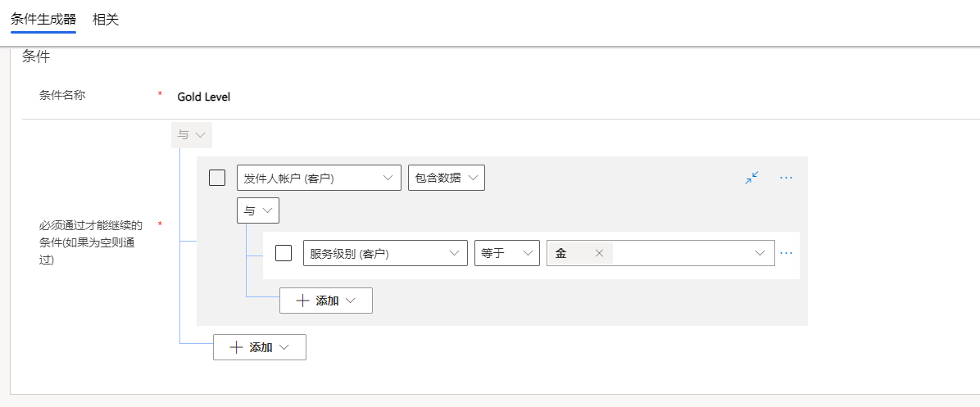
Task: Click the inner 添加 button in group
Action: (x=325, y=301)
